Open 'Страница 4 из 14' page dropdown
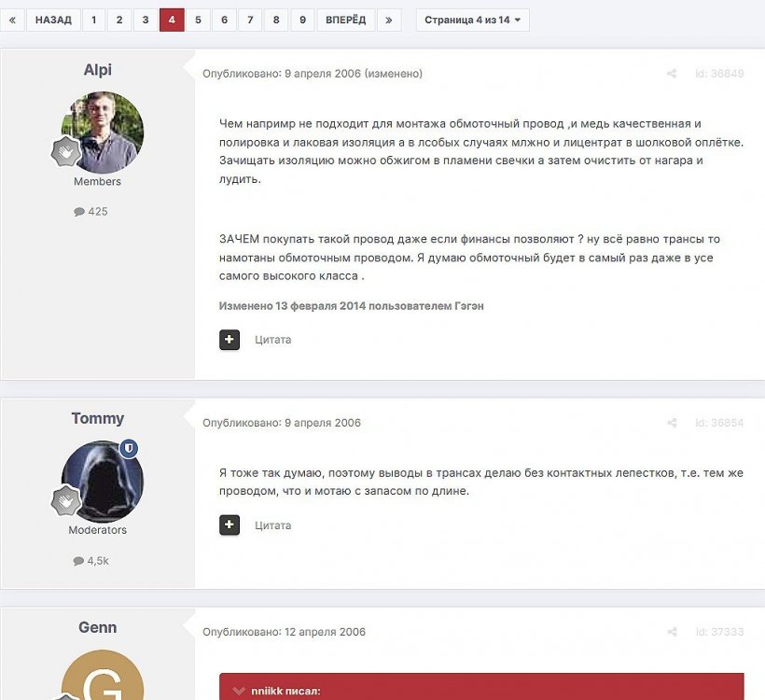The height and width of the screenshot is (700, 765). tap(472, 20)
